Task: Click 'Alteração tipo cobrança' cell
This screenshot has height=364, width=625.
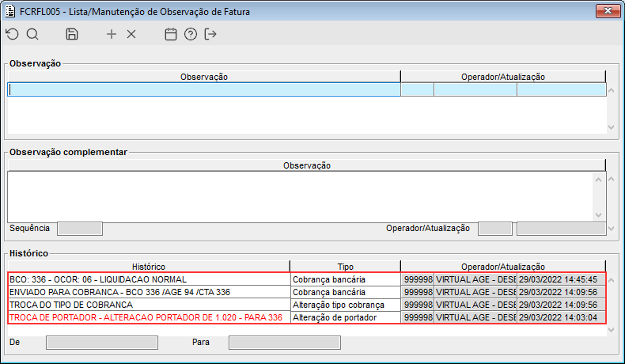Action: pyautogui.click(x=346, y=305)
